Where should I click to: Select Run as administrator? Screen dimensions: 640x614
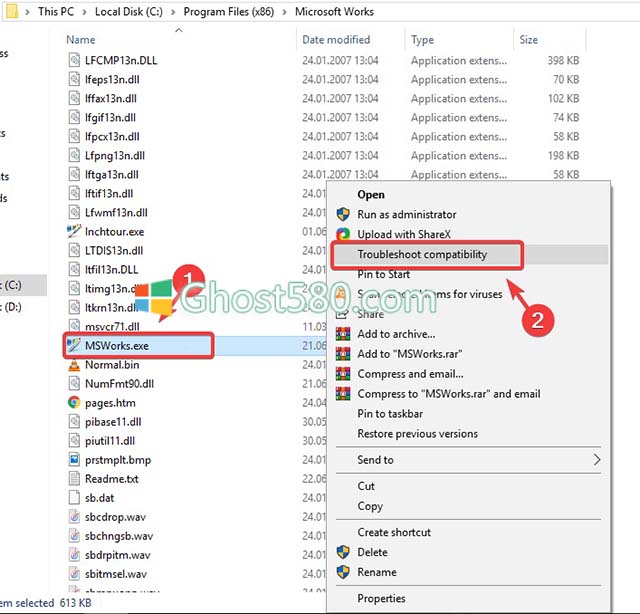point(407,214)
